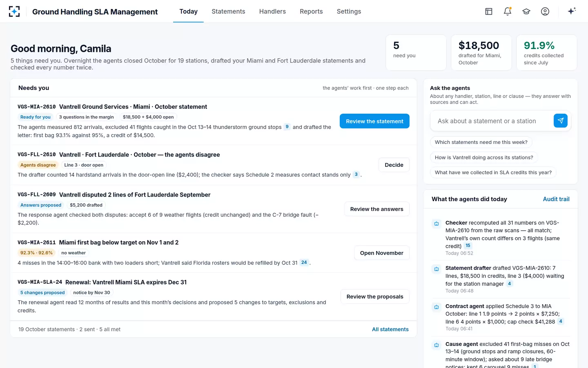
Task: Click Decide for Fort Lauderdale disagreement
Action: tap(394, 165)
